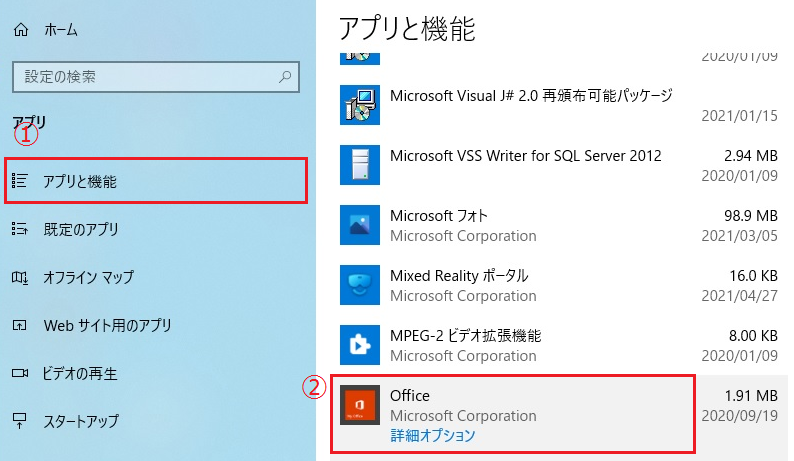This screenshot has height=461, width=794.
Task: Click the list icon beside アプリと機能
Action: click(20, 181)
